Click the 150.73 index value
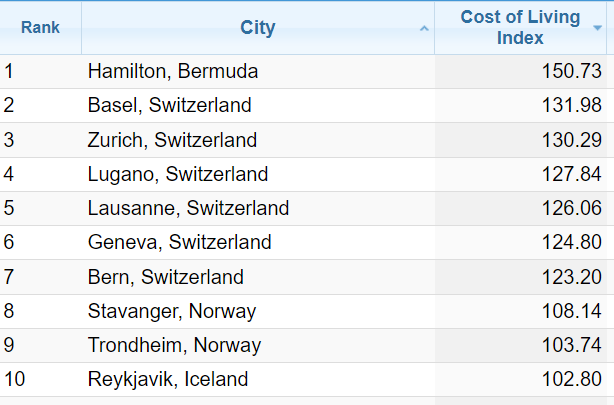The height and width of the screenshot is (405, 614). tap(571, 72)
